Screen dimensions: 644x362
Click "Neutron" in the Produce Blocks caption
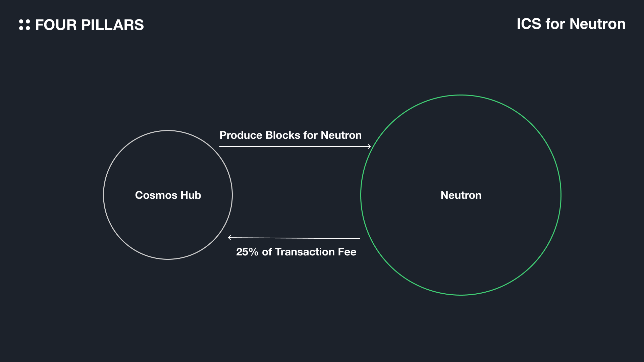[341, 135]
